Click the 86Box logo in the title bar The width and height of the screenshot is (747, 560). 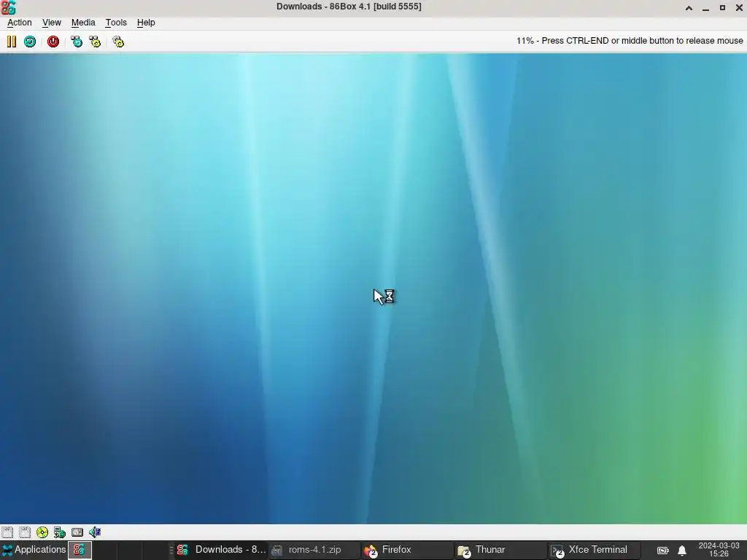pyautogui.click(x=8, y=7)
